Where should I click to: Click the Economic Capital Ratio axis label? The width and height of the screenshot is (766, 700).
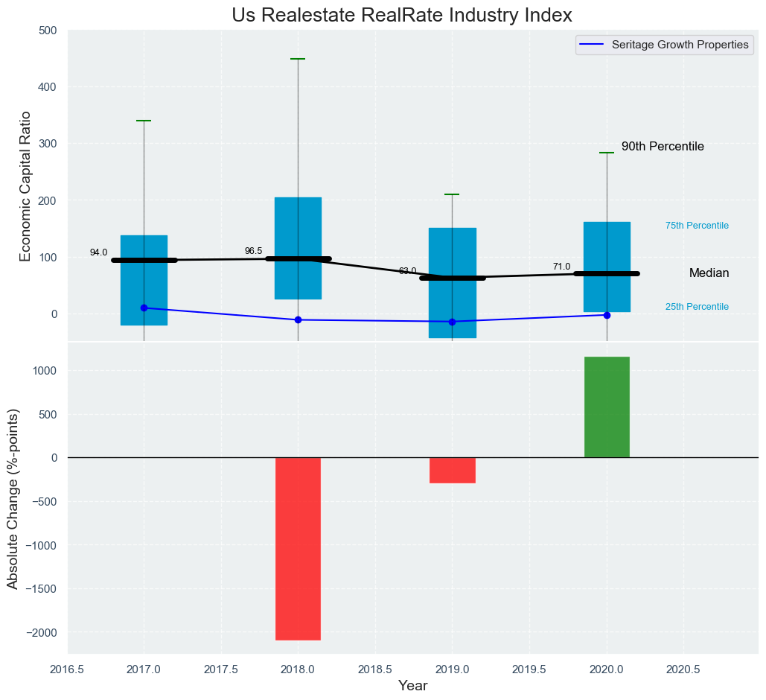pos(26,185)
